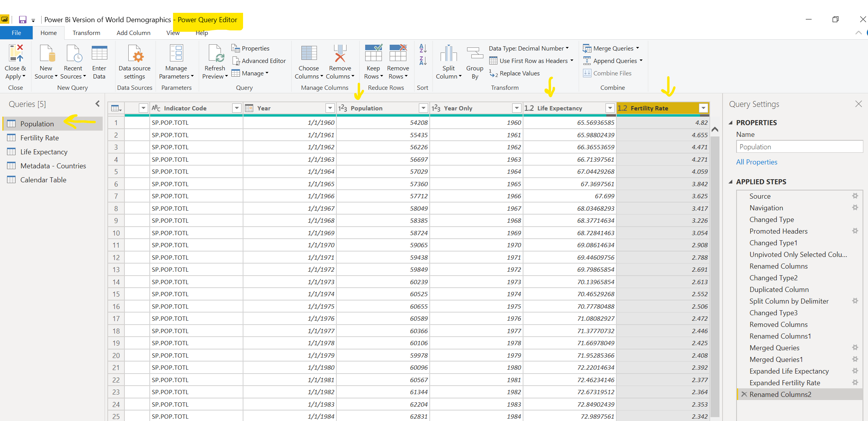Viewport: 868px width, 421px height.
Task: Click gear icon next to Source step
Action: pyautogui.click(x=855, y=196)
